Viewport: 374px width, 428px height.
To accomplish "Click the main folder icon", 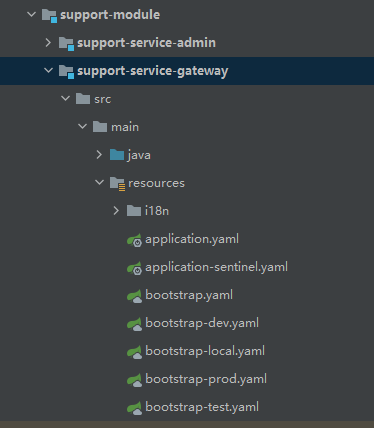I will coord(100,127).
